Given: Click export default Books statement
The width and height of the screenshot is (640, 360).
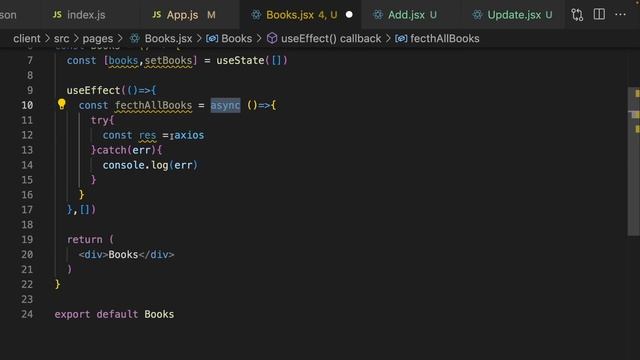Looking at the screenshot, I should click(114, 314).
